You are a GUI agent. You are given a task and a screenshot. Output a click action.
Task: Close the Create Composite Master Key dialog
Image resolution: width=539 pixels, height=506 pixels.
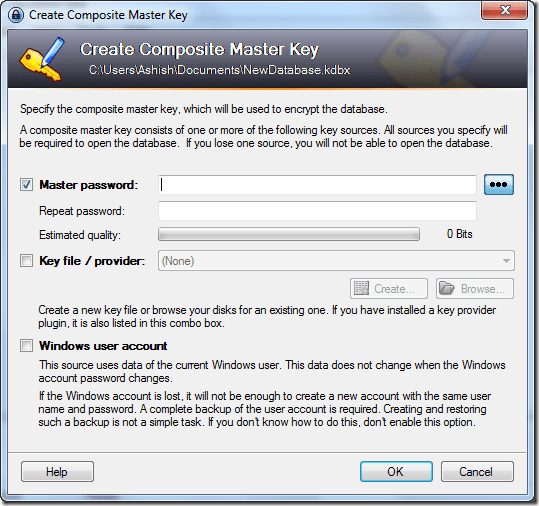pos(504,10)
